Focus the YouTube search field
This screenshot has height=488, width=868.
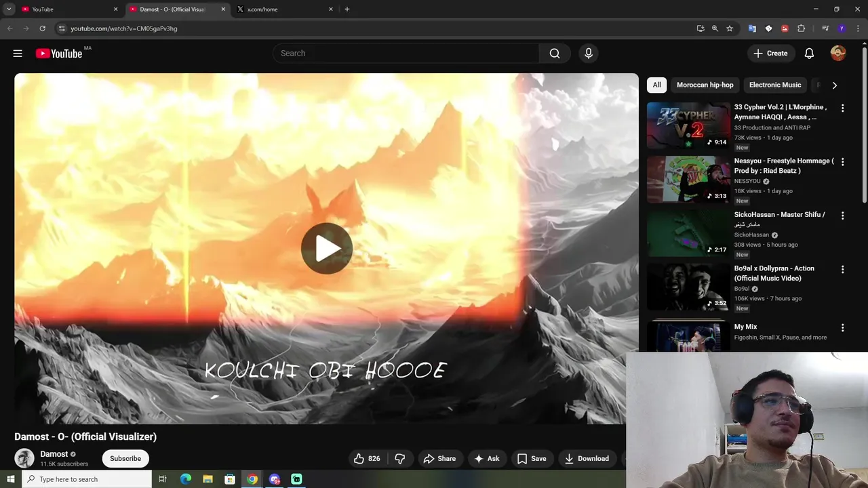(x=406, y=54)
